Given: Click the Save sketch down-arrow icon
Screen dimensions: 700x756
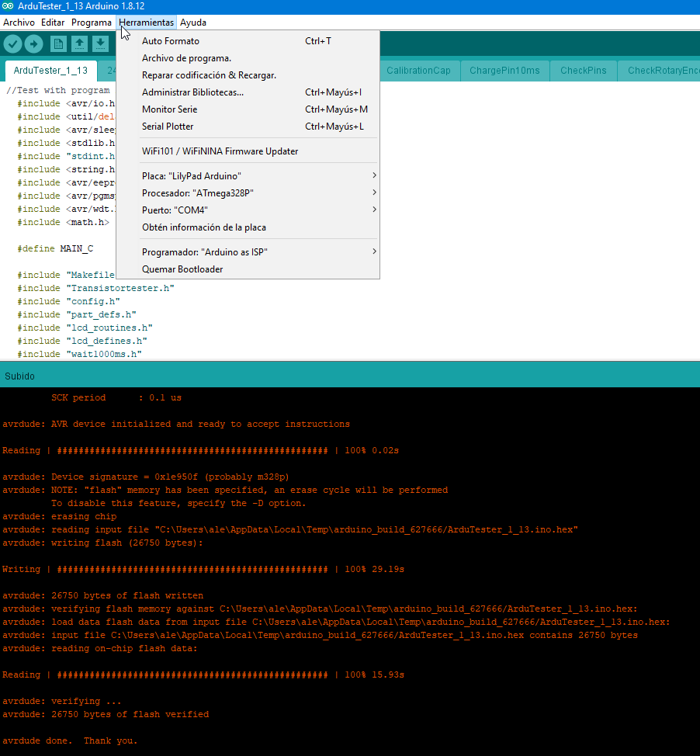Looking at the screenshot, I should (x=100, y=44).
